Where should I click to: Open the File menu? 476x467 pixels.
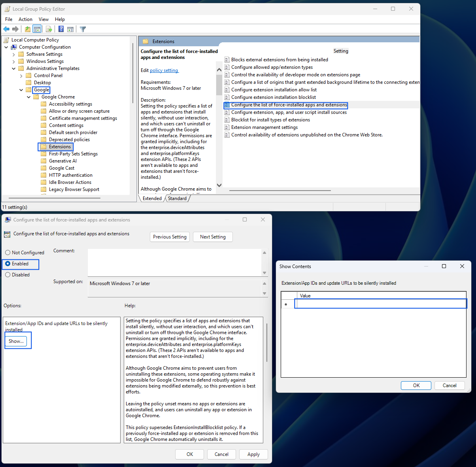pyautogui.click(x=9, y=19)
